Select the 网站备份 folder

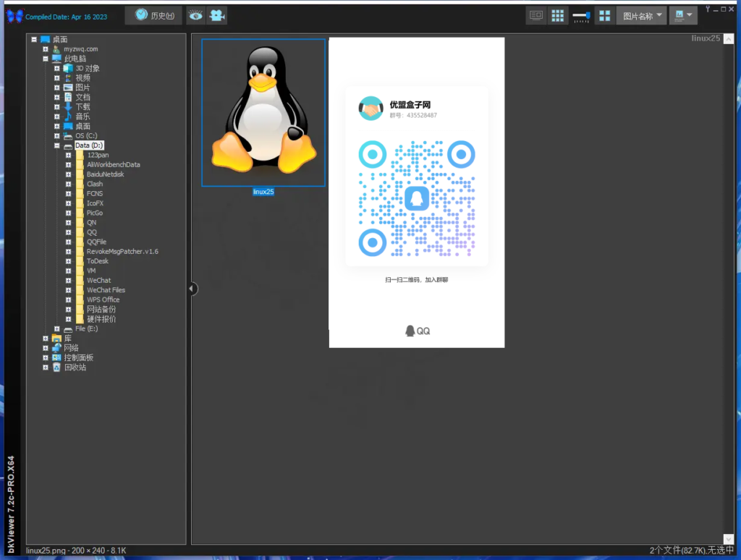(101, 310)
